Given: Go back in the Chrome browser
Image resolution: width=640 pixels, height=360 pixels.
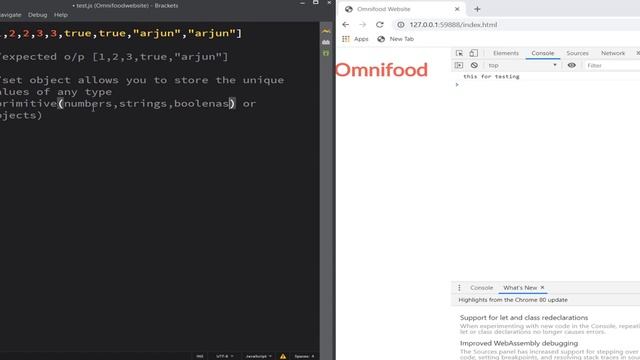Looking at the screenshot, I should point(345,24).
